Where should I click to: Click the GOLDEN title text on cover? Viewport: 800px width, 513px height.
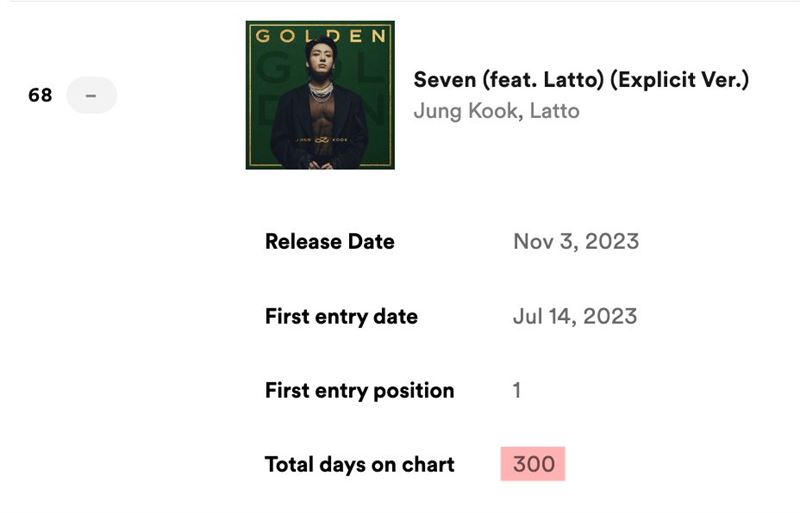click(320, 36)
